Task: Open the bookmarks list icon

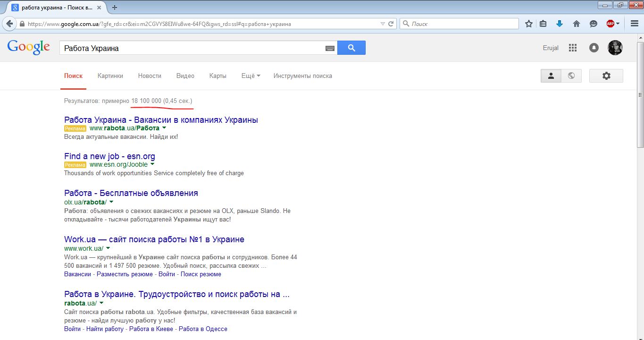Action: coord(543,24)
